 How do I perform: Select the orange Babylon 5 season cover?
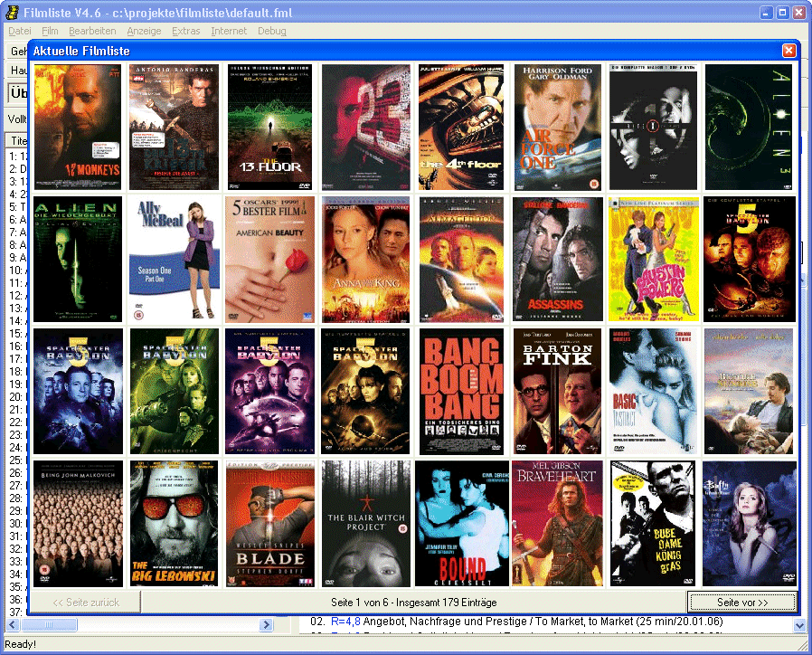click(x=750, y=259)
